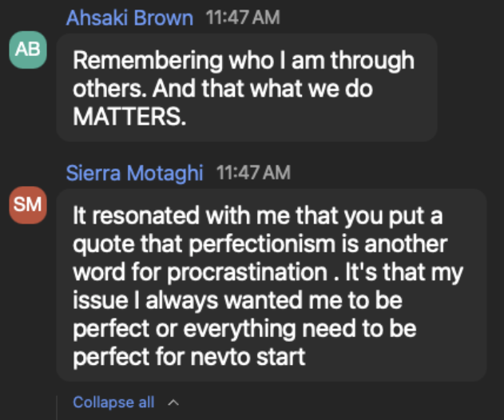Click the 11:47 AM timestamp on Ahsaki's message

[x=243, y=18]
